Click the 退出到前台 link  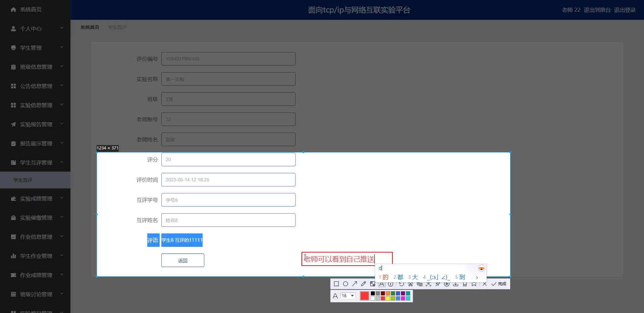tap(597, 10)
